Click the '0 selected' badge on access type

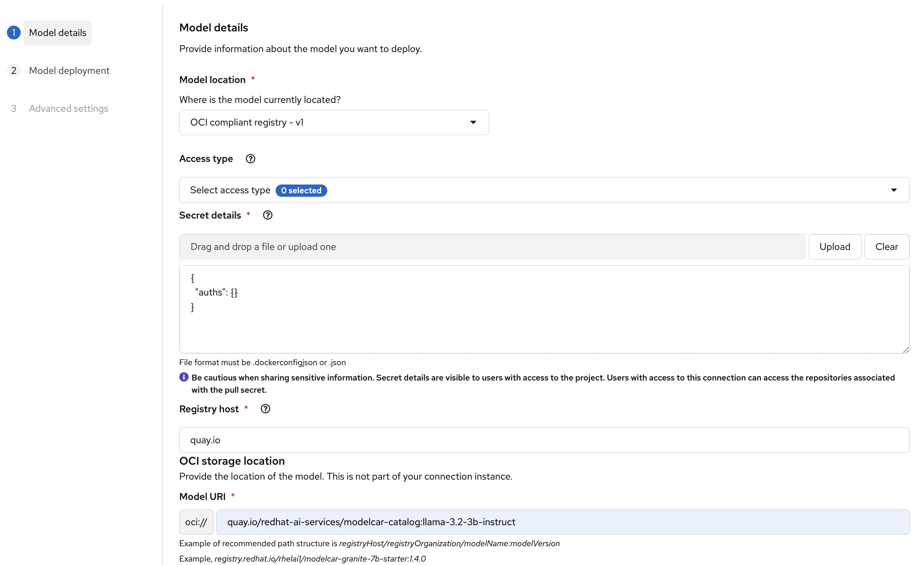[x=301, y=190]
